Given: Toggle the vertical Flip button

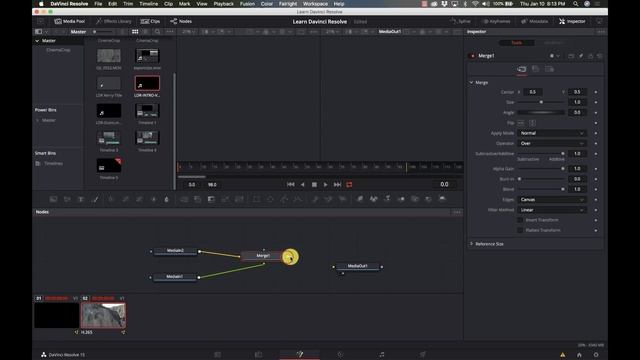Looking at the screenshot, I should [533, 123].
